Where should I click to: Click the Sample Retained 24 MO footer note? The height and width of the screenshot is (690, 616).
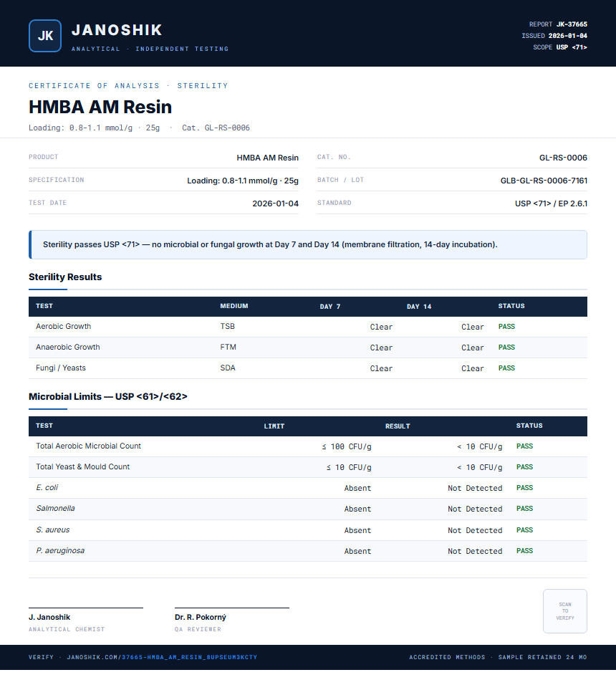(542, 657)
